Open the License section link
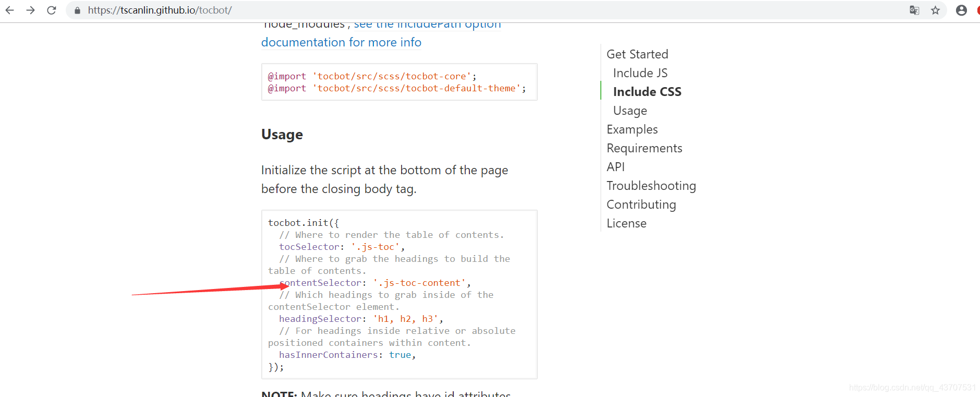 (x=626, y=223)
